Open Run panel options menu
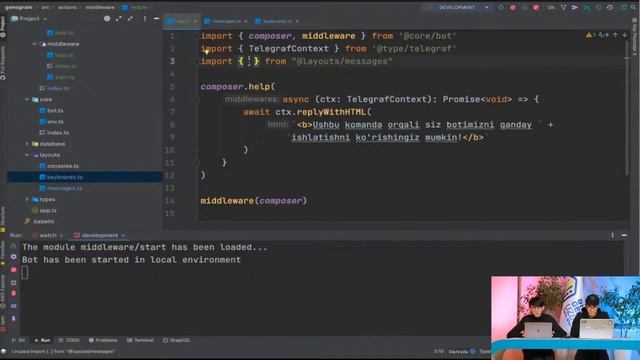This screenshot has height=360, width=640. point(612,236)
